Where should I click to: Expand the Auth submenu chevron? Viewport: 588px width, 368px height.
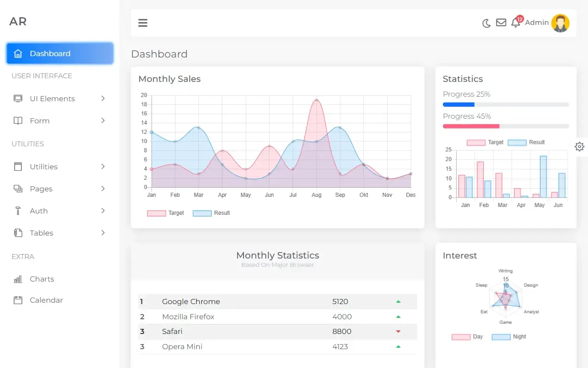point(103,211)
